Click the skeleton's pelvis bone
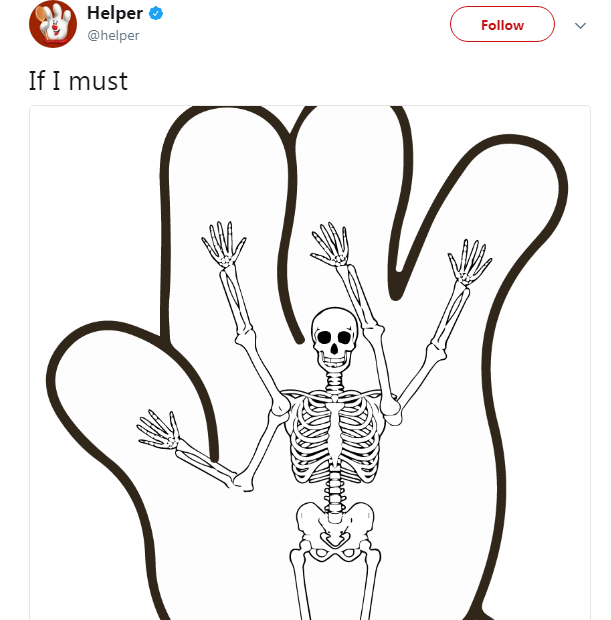Screen dimensions: 611x620 click(335, 526)
